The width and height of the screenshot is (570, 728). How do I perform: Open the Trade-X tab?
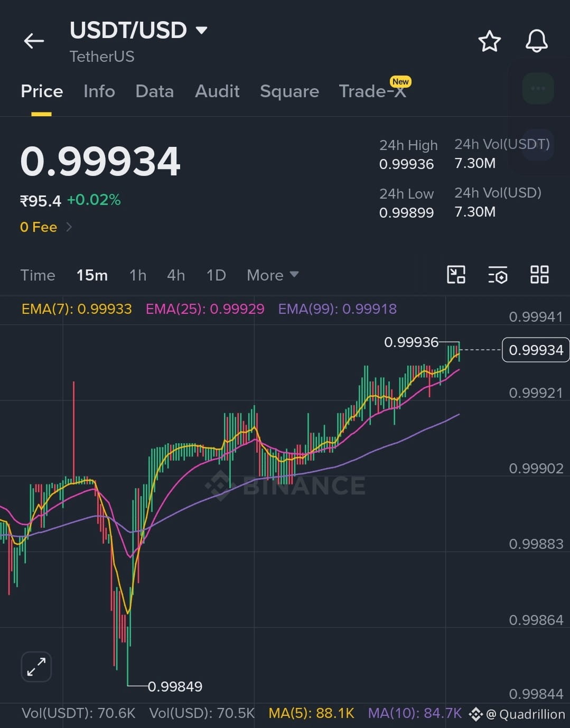click(x=373, y=91)
